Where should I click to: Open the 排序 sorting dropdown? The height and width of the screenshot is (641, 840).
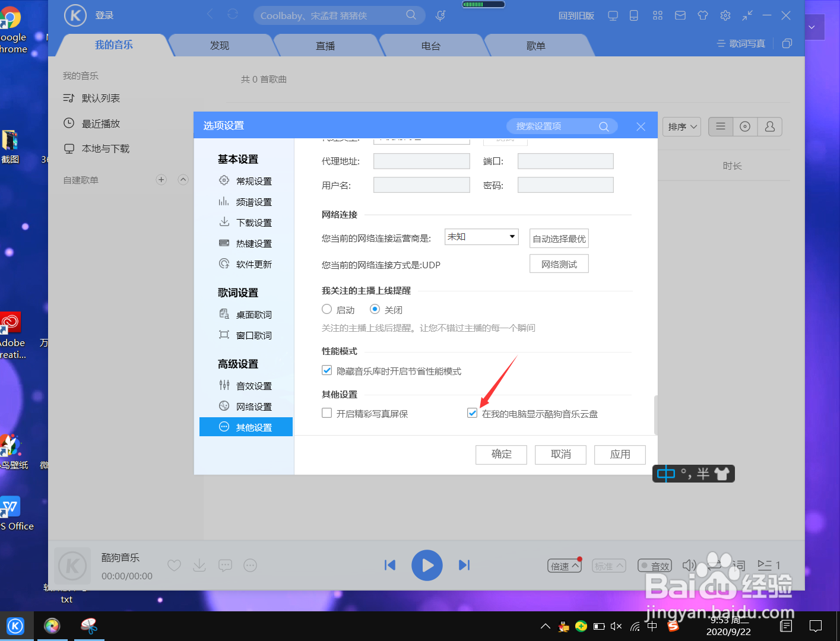coord(681,126)
